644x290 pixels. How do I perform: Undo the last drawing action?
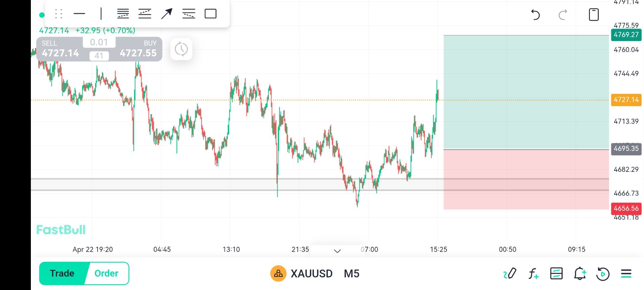(535, 15)
